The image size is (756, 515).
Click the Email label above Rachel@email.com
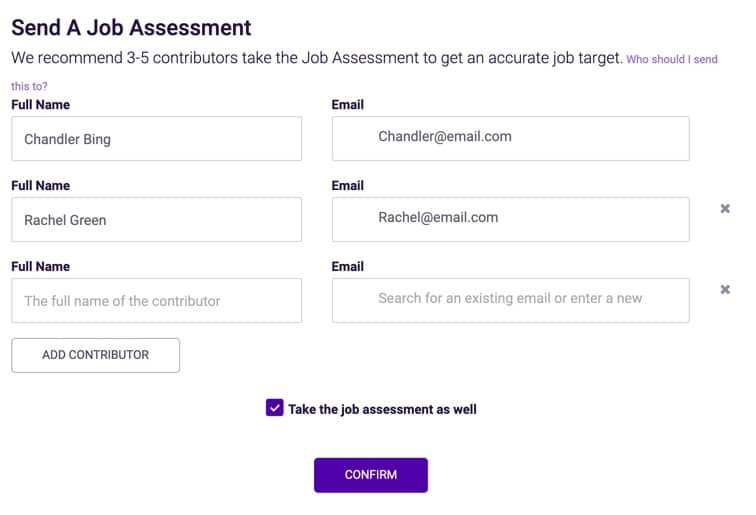click(348, 186)
